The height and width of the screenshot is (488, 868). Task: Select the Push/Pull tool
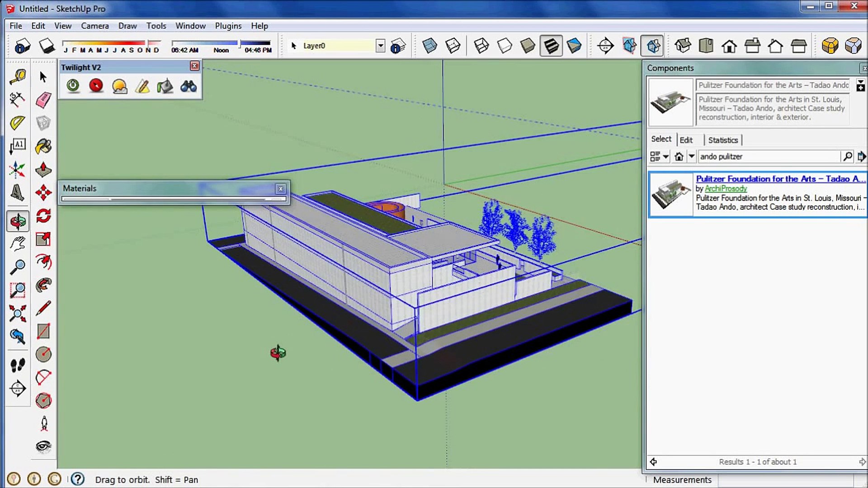(x=43, y=169)
